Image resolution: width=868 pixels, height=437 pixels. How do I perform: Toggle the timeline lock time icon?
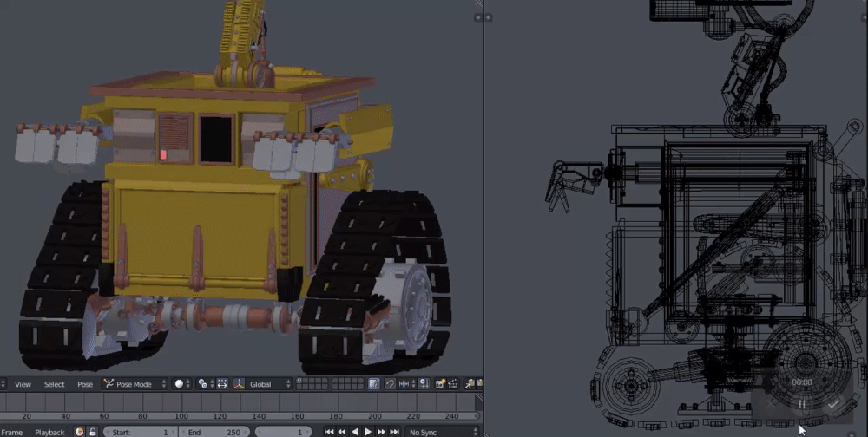(x=93, y=432)
